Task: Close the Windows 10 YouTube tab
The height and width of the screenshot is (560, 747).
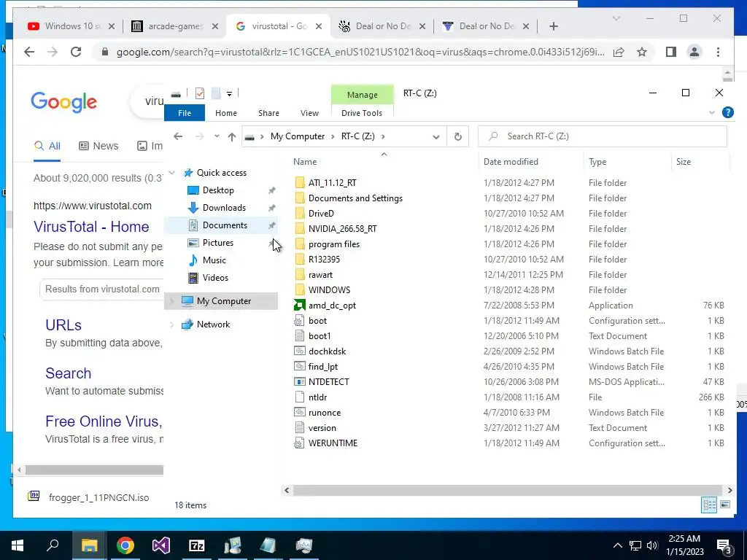Action: tap(112, 26)
